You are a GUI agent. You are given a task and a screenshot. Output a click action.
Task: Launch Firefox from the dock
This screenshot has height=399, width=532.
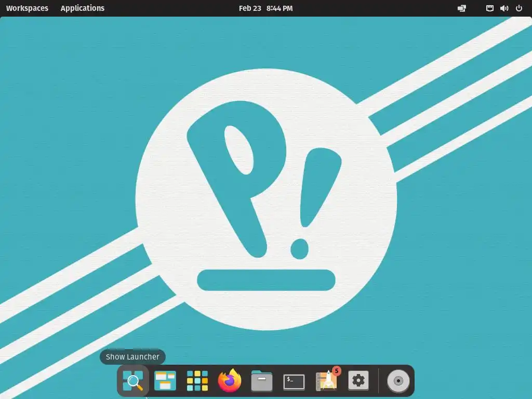point(229,380)
